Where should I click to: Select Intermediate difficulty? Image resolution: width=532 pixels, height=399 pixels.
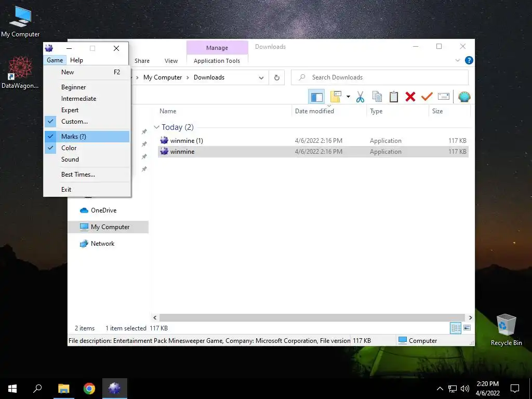point(87,99)
